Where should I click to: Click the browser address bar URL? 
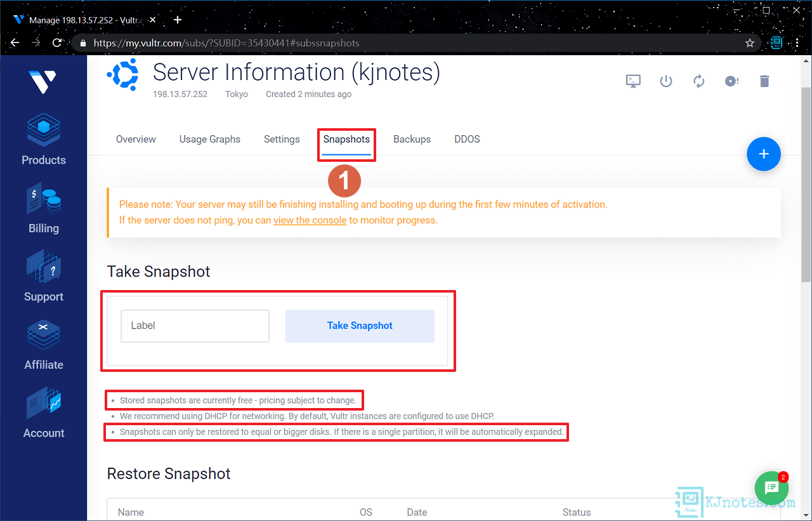(226, 43)
